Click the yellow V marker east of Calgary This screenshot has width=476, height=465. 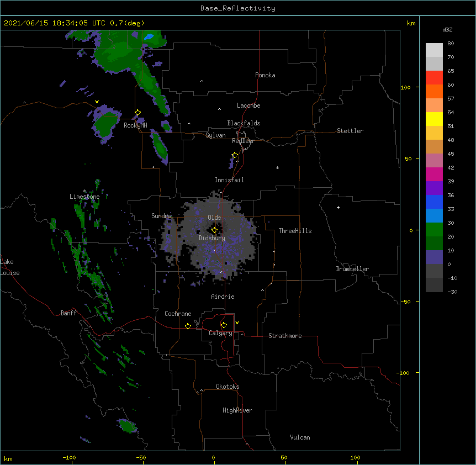point(237,323)
